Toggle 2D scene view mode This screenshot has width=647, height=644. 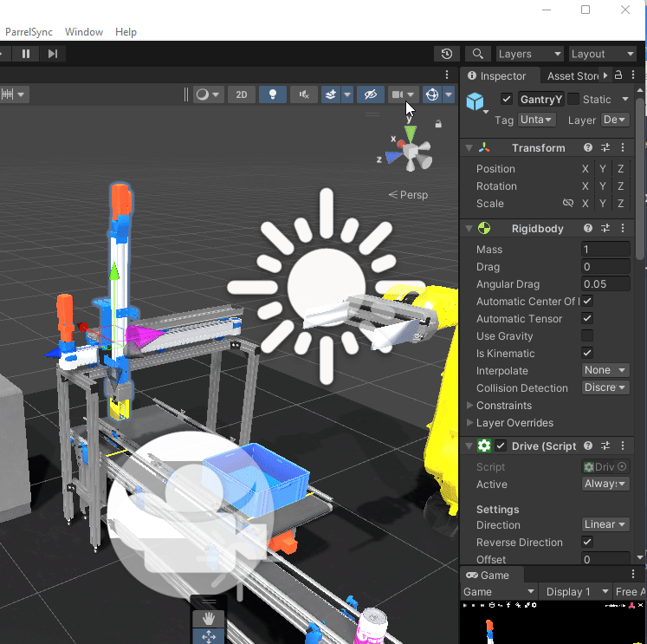(x=242, y=94)
